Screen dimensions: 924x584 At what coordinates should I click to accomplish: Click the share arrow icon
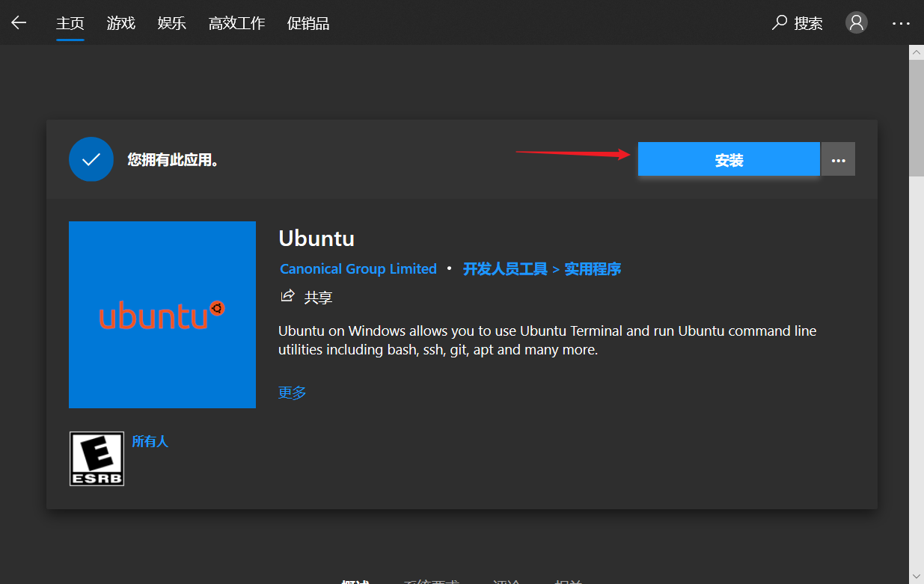(x=287, y=296)
